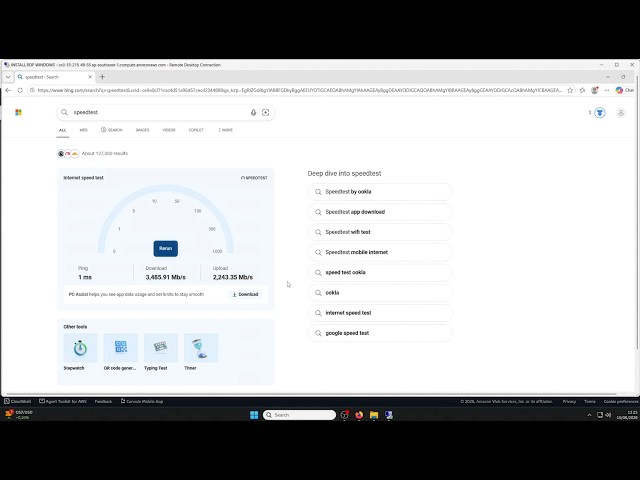Image resolution: width=640 pixels, height=480 pixels.
Task: Select 'Speedtest by ookla' suggestion
Action: (380, 192)
